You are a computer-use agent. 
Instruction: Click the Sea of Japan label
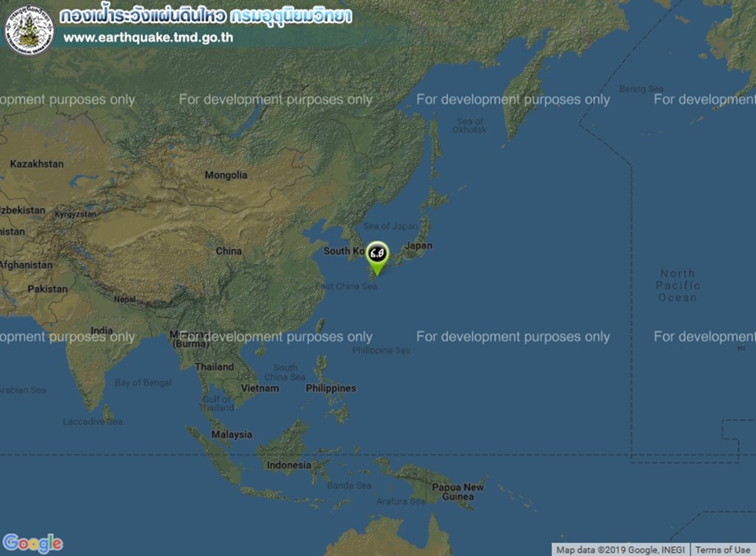tap(390, 226)
